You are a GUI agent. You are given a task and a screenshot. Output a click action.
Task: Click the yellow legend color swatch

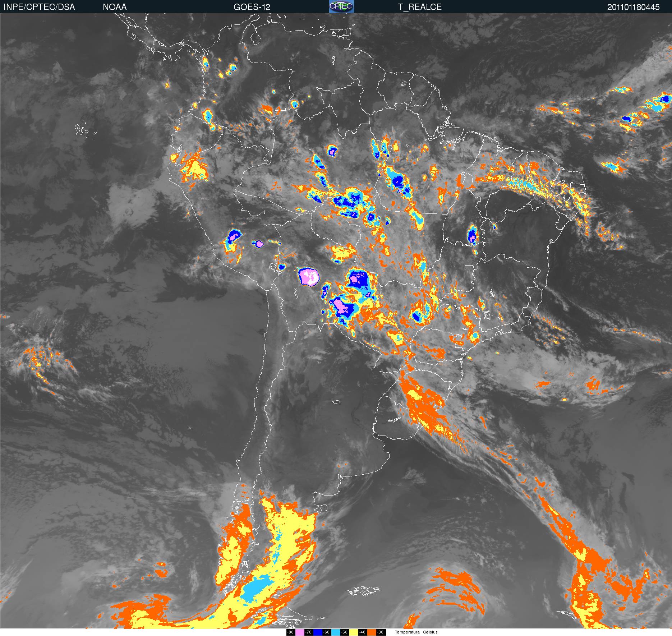[x=354, y=632]
